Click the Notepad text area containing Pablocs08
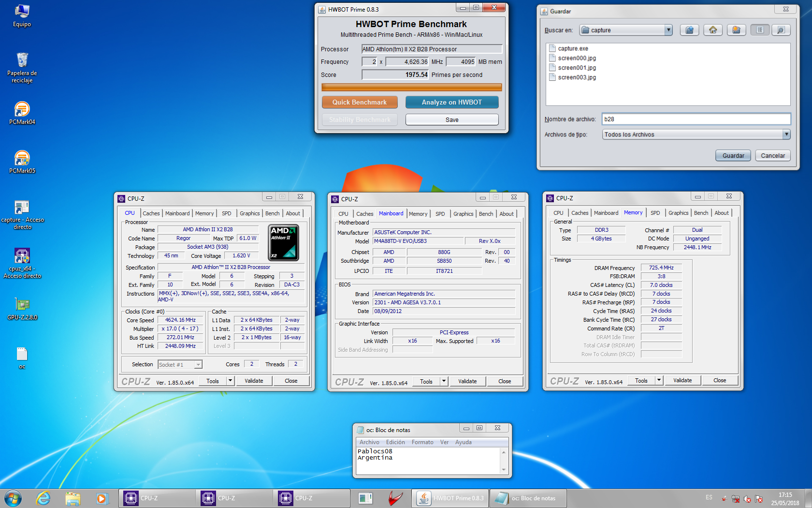Image resolution: width=812 pixels, height=508 pixels. click(428, 461)
